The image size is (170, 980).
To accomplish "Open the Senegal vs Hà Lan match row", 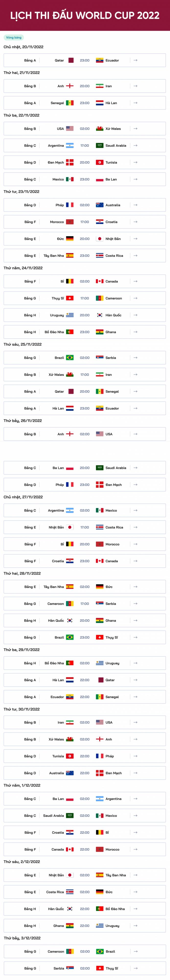I will pos(85,103).
